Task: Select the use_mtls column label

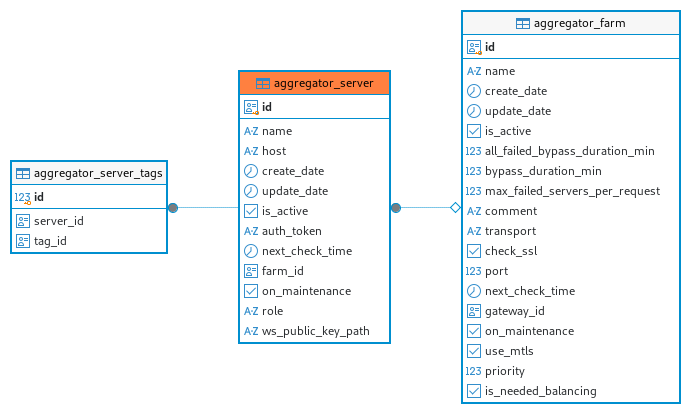Action: pos(509,351)
